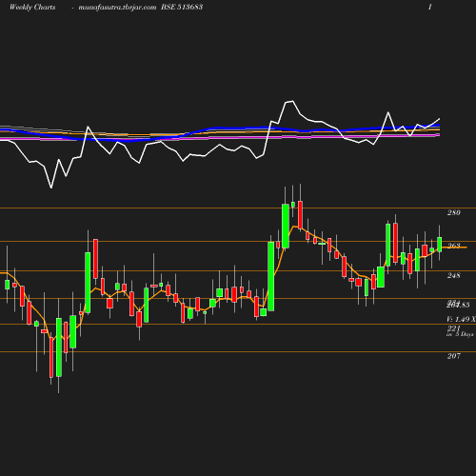Viewport: 476px width, 476px height.
Task: Click the "in 5 Days" label
Action: (x=460, y=334)
